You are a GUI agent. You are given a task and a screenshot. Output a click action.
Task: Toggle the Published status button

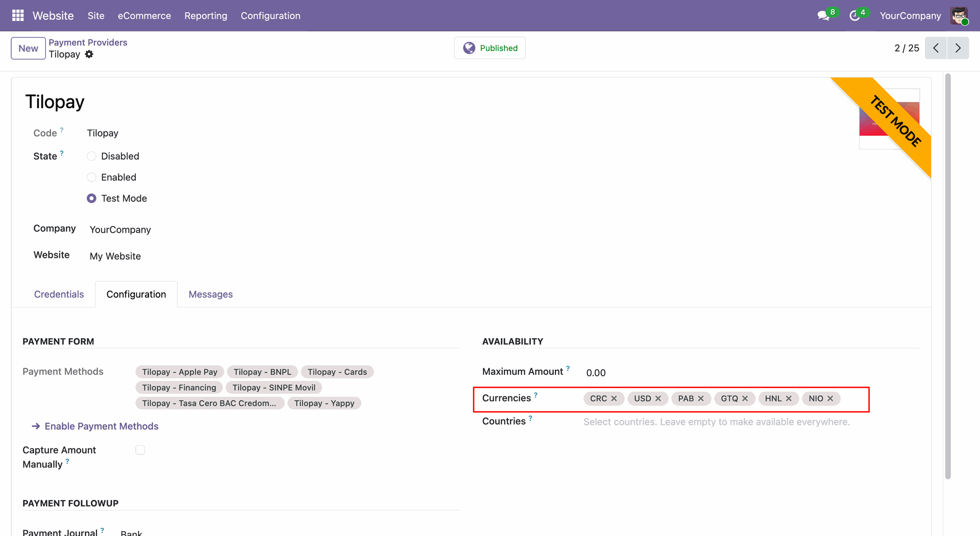pyautogui.click(x=490, y=48)
